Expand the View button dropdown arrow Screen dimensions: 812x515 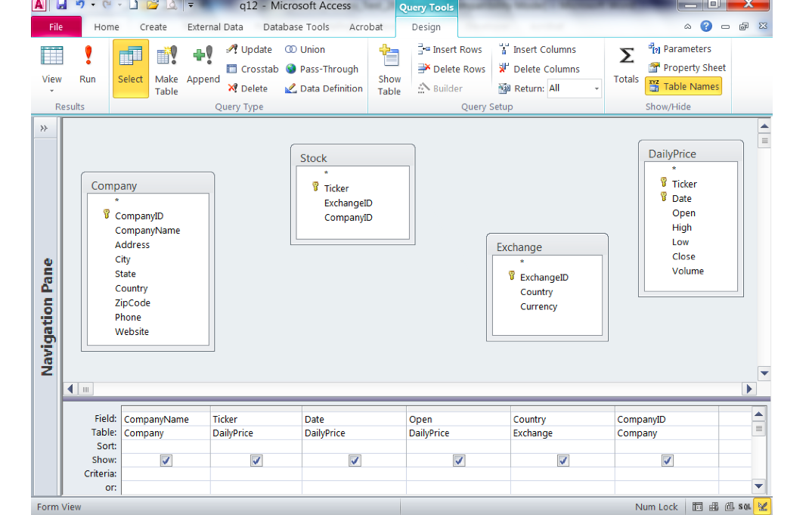(51, 92)
